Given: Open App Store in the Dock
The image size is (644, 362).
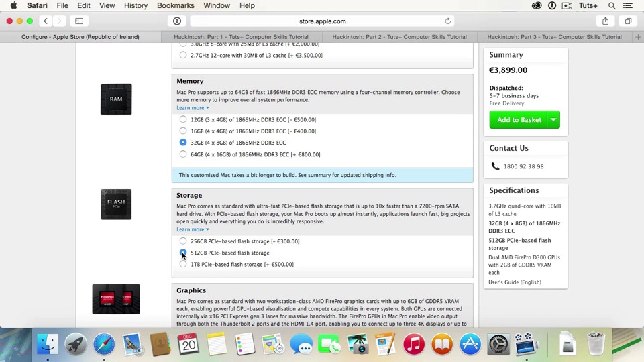Looking at the screenshot, I should [470, 344].
